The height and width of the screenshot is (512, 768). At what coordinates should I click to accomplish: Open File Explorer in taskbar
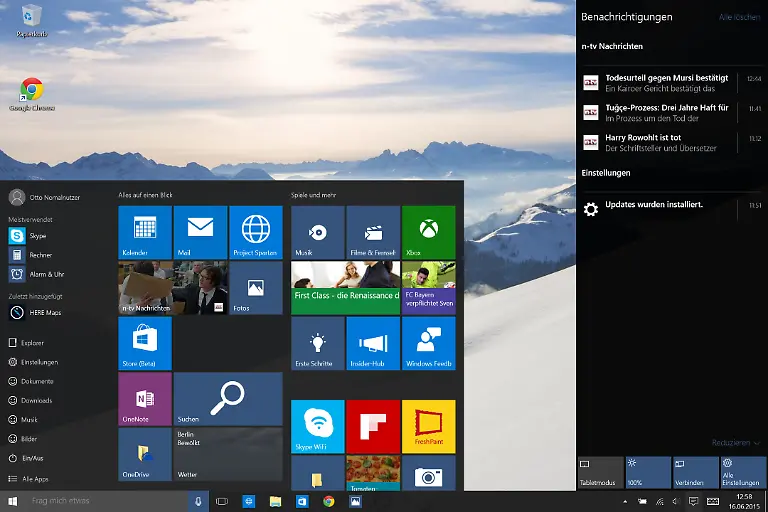click(x=275, y=501)
